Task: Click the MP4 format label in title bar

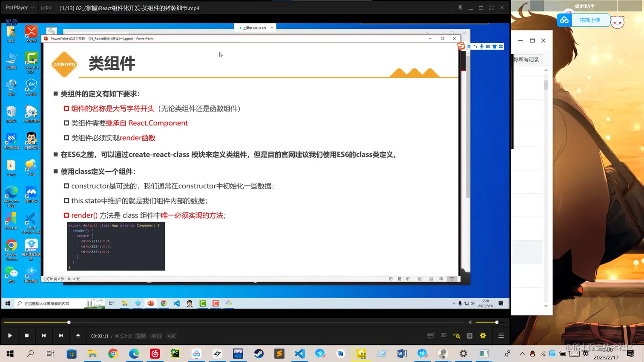Action: point(46,8)
